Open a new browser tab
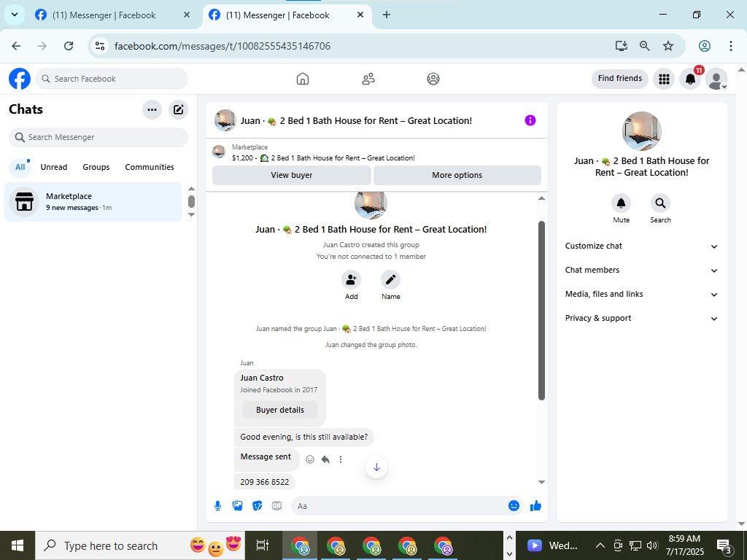Screen dimensions: 747x560 click(x=387, y=15)
